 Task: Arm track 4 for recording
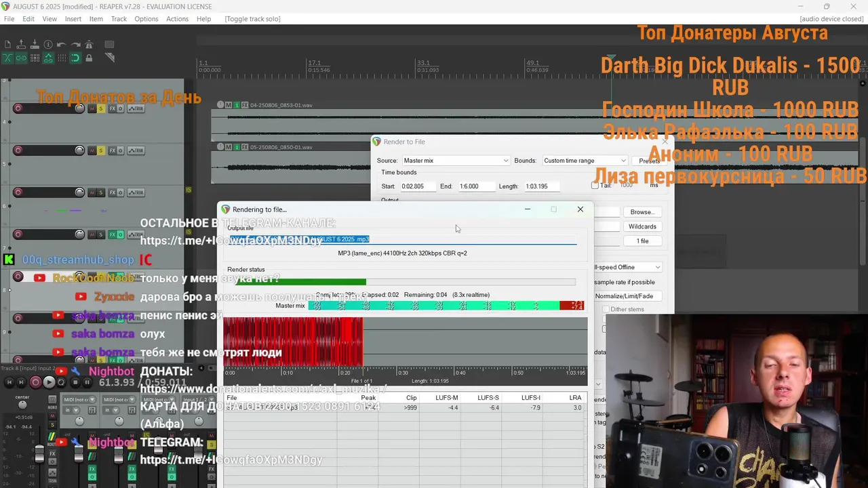[x=18, y=108]
